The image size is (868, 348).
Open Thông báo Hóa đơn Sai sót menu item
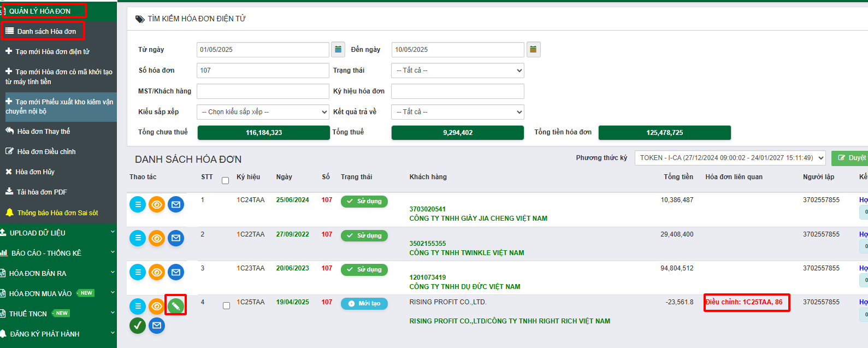tap(57, 213)
